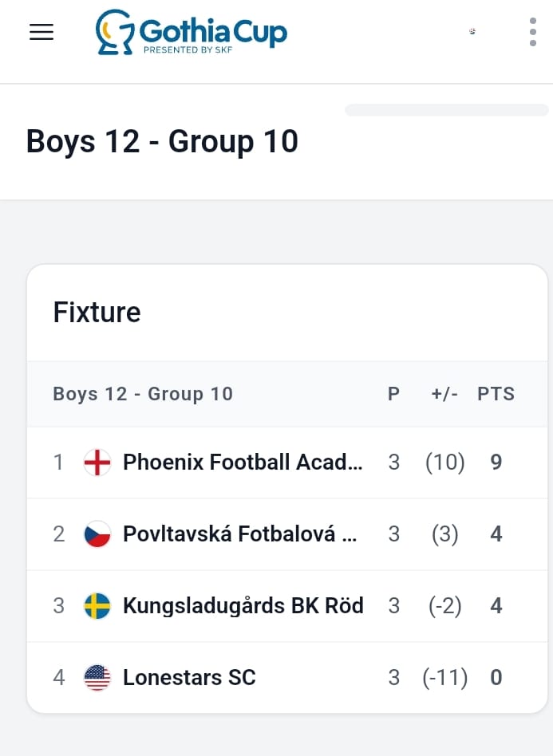
Task: Open Phoenix Football Academy team page
Action: [243, 463]
